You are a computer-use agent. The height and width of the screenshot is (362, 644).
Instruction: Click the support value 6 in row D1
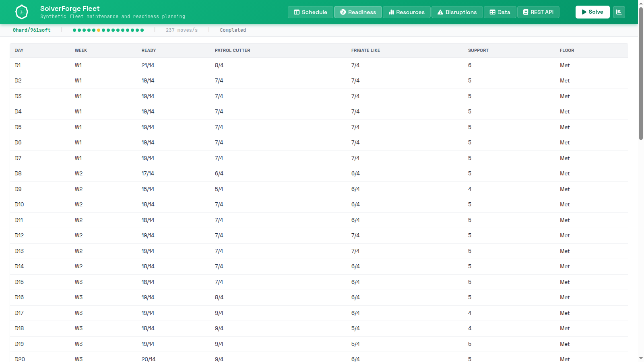pos(470,65)
